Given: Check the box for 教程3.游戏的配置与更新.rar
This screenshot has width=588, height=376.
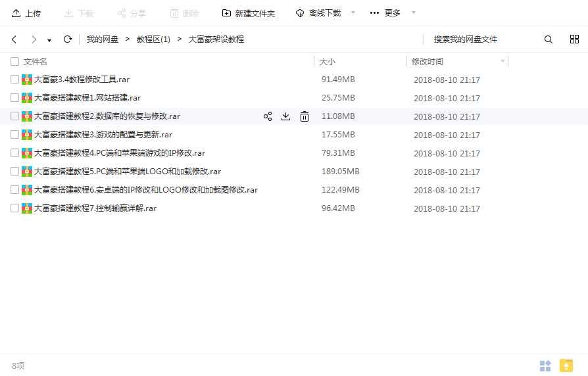Looking at the screenshot, I should coord(14,135).
